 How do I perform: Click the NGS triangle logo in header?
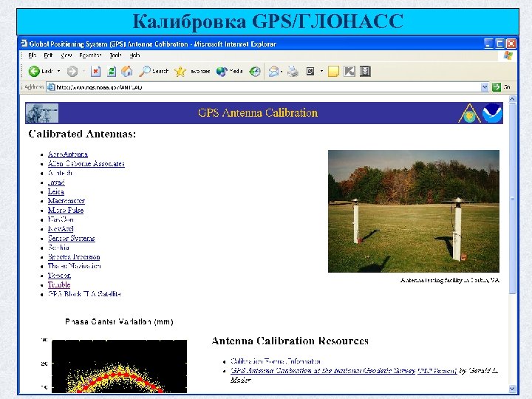point(470,113)
